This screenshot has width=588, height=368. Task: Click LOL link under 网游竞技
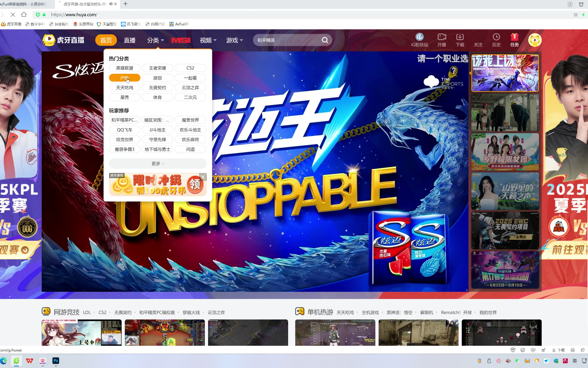coord(87,312)
